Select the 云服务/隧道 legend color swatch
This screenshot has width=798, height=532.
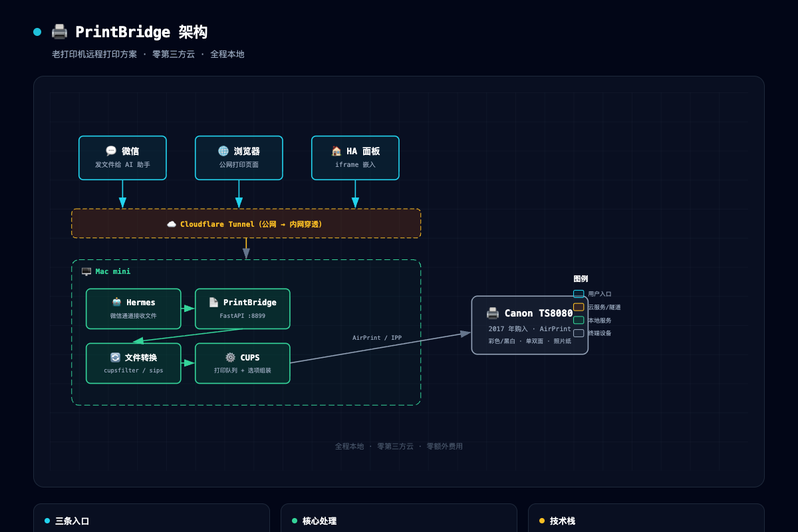coord(579,307)
